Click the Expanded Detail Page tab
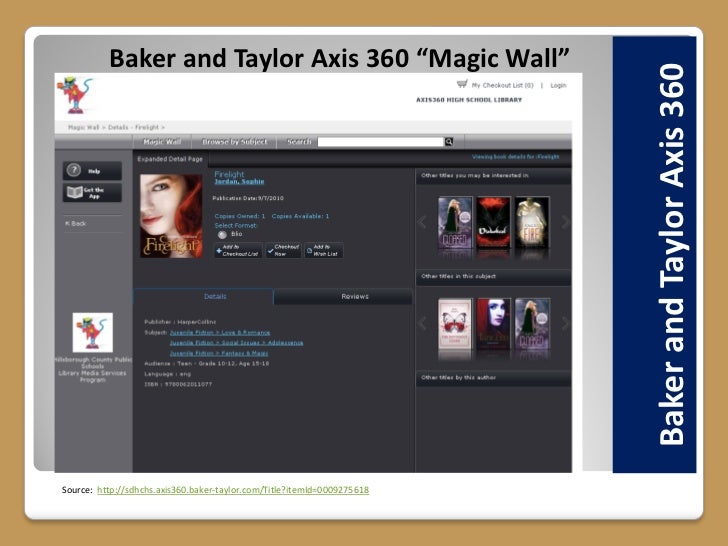Viewport: 728px width, 546px height. [x=170, y=159]
